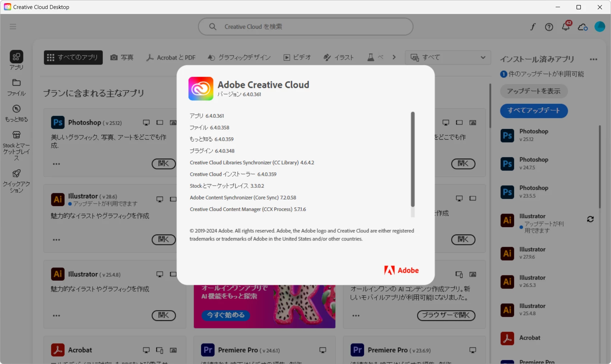Open Discover (もっと知る) in sidebar
The image size is (611, 364).
[16, 113]
